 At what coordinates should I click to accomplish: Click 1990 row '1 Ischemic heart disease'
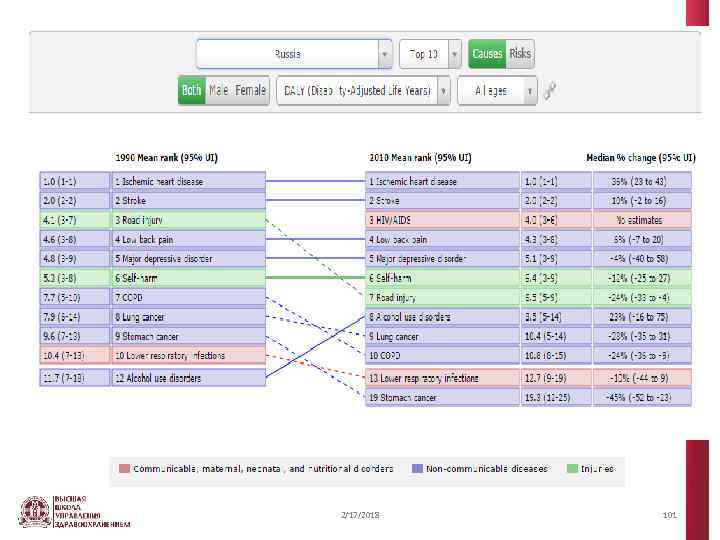click(x=189, y=181)
